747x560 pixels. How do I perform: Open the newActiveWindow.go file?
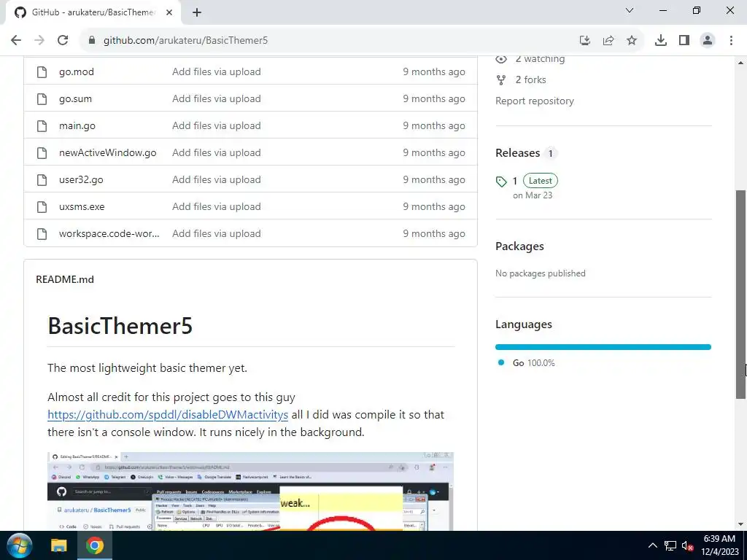(x=108, y=153)
